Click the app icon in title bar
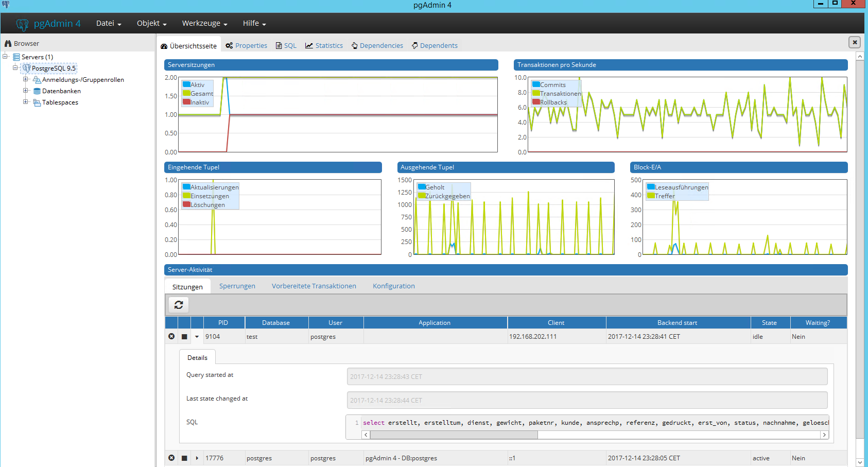Image resolution: width=868 pixels, height=467 pixels. coord(6,4)
